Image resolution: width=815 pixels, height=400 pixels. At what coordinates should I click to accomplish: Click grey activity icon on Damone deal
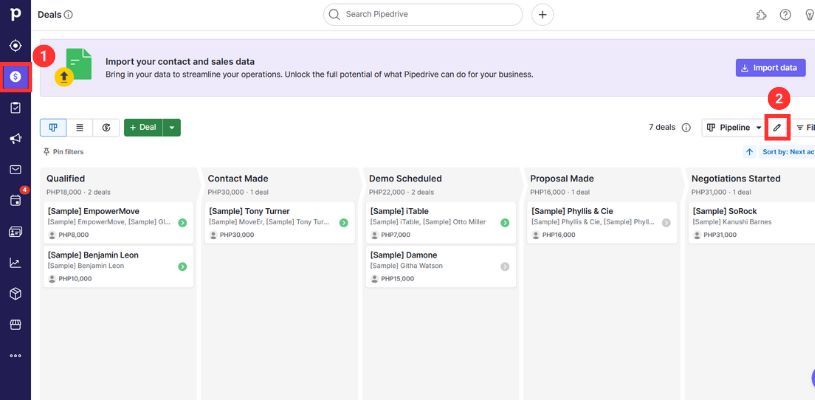click(x=505, y=266)
